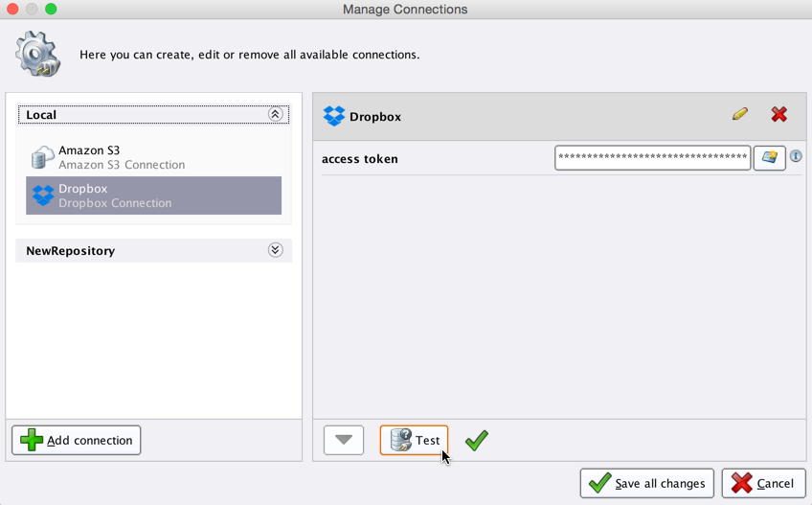Select the Dropbox connection entry
812x505 pixels.
(153, 195)
